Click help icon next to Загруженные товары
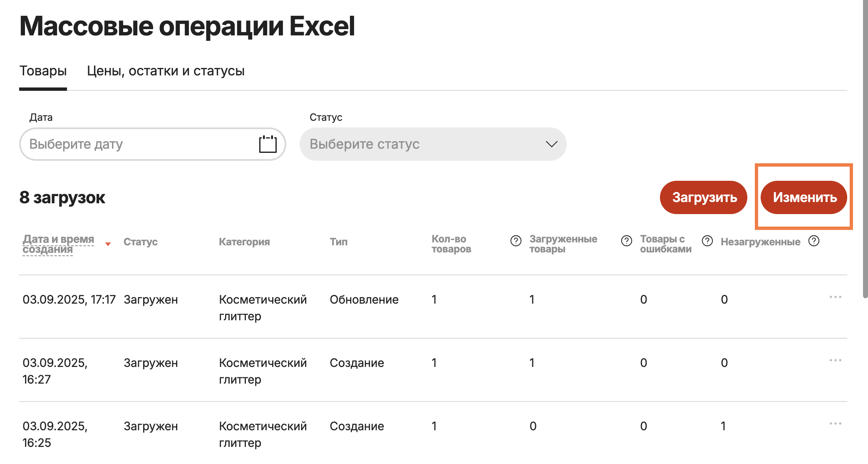 point(626,241)
